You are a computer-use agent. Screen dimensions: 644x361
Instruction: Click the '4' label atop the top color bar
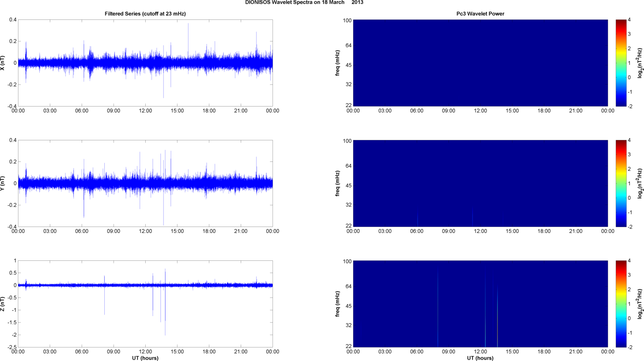pyautogui.click(x=629, y=20)
